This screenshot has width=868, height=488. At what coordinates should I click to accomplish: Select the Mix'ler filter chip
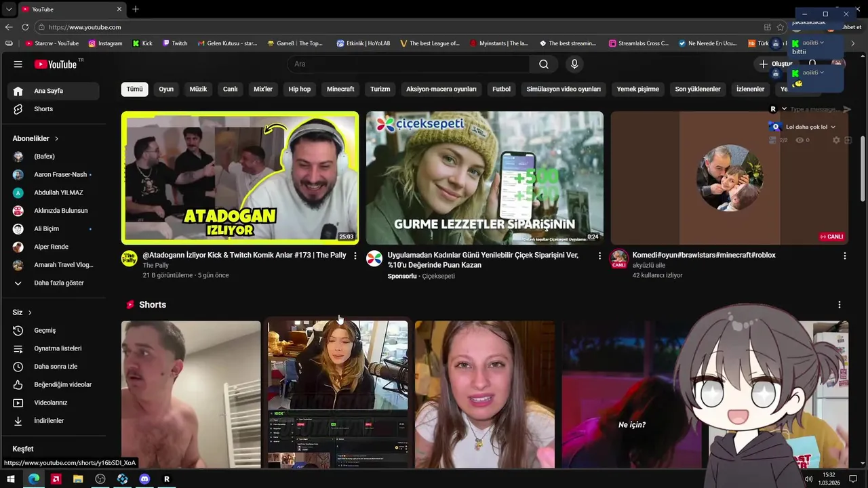tap(263, 89)
